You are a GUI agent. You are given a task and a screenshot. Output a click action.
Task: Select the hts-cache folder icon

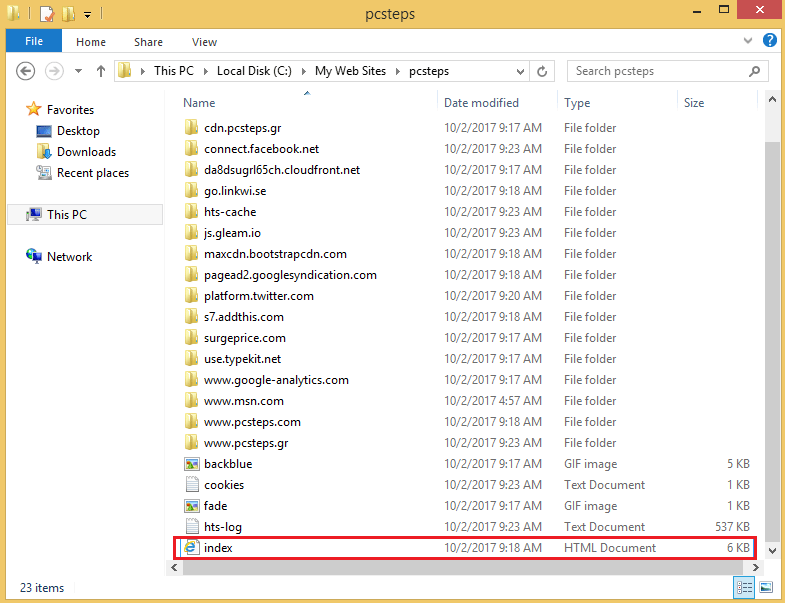[191, 212]
